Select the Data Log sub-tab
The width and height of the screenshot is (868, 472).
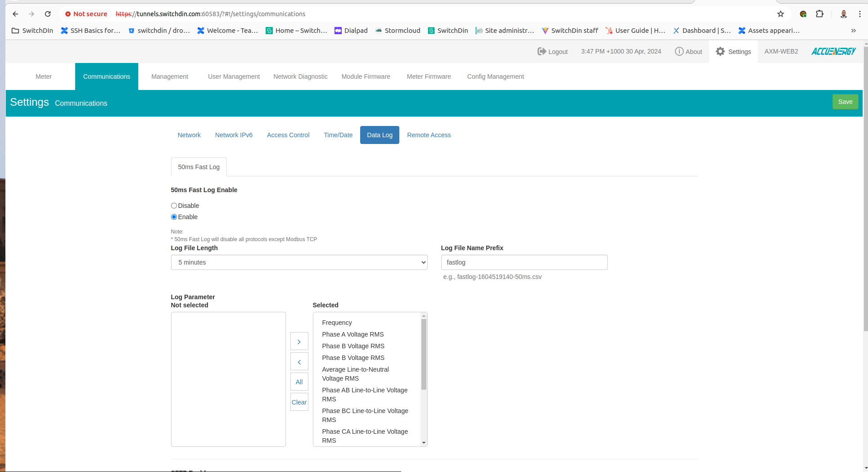tap(380, 135)
